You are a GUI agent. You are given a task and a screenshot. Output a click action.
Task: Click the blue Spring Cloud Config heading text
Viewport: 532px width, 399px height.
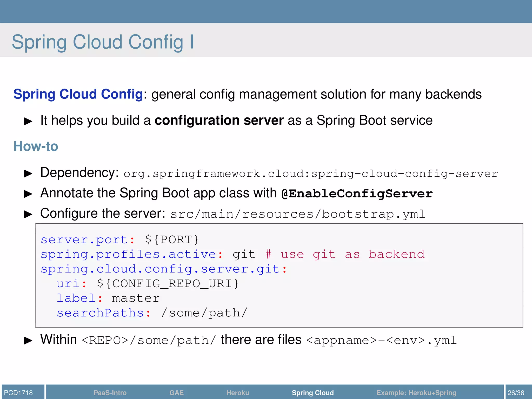point(78,94)
